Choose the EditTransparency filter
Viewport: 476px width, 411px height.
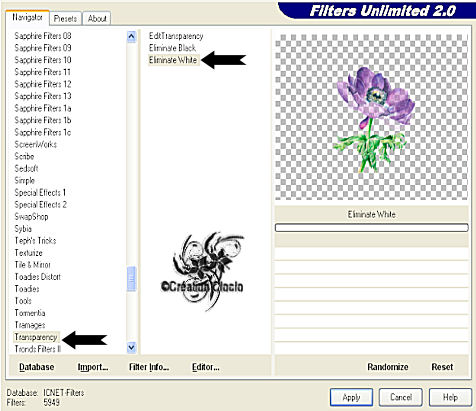pos(176,36)
